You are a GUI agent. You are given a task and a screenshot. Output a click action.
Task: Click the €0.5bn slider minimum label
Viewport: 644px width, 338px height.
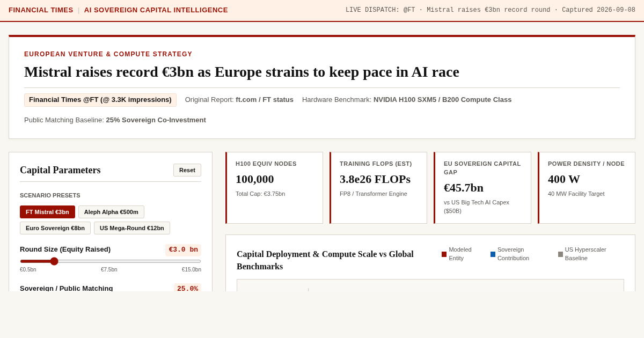(28, 270)
